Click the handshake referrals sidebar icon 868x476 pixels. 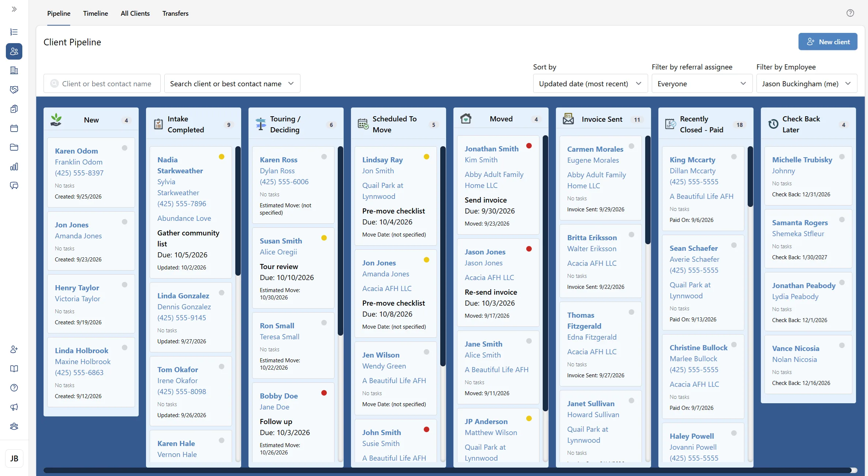14,90
